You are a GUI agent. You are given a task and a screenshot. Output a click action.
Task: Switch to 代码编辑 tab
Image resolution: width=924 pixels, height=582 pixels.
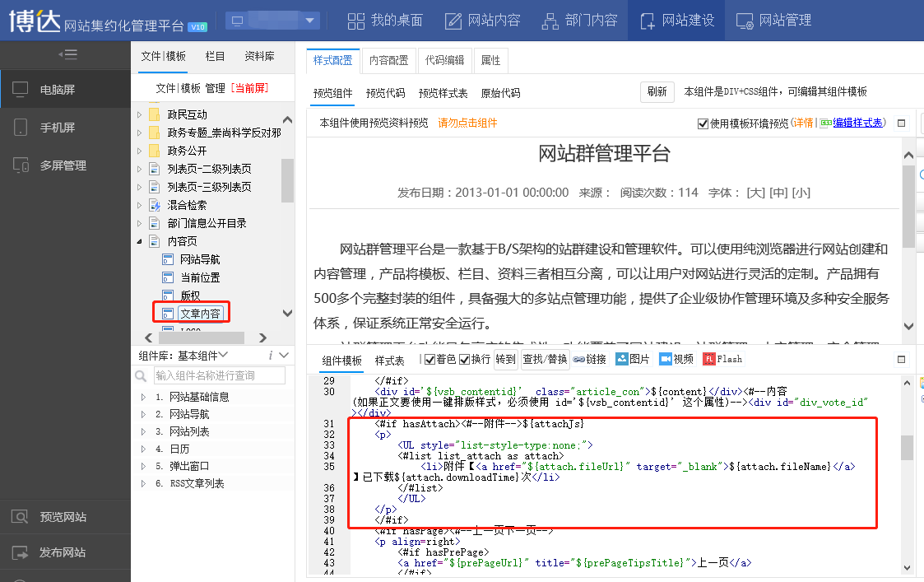(x=444, y=60)
